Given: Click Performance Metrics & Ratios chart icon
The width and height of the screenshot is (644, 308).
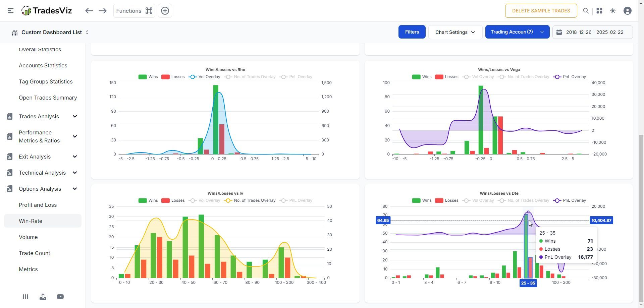Looking at the screenshot, I should click(10, 136).
